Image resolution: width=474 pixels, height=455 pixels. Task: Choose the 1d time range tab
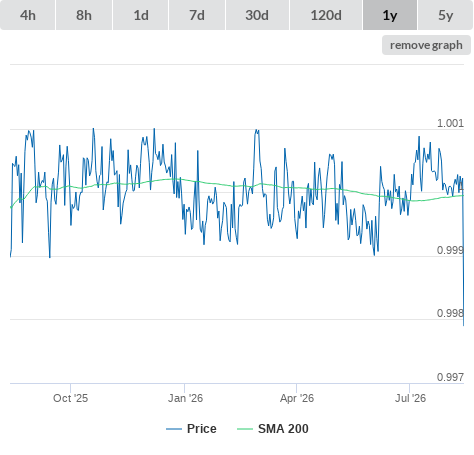tap(141, 15)
